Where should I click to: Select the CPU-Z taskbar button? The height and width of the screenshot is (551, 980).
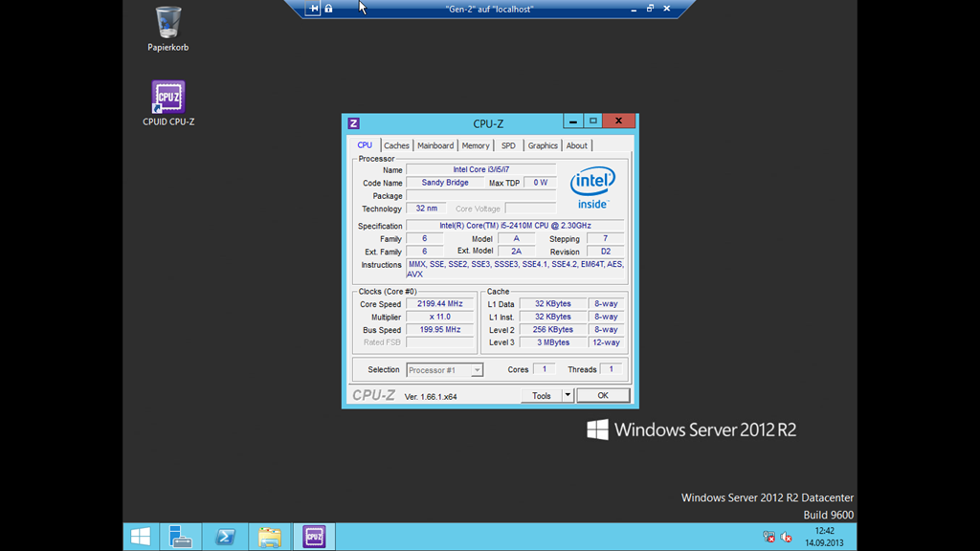314,537
